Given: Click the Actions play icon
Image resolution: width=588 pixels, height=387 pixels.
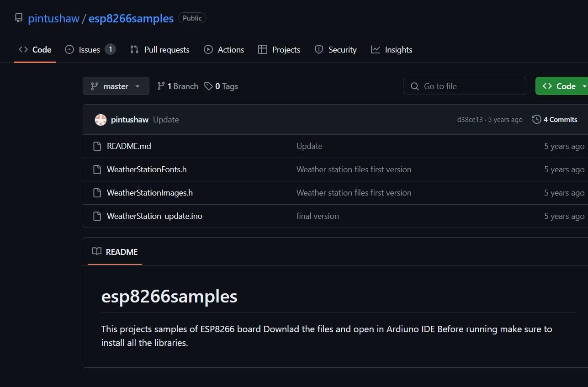Looking at the screenshot, I should 208,49.
